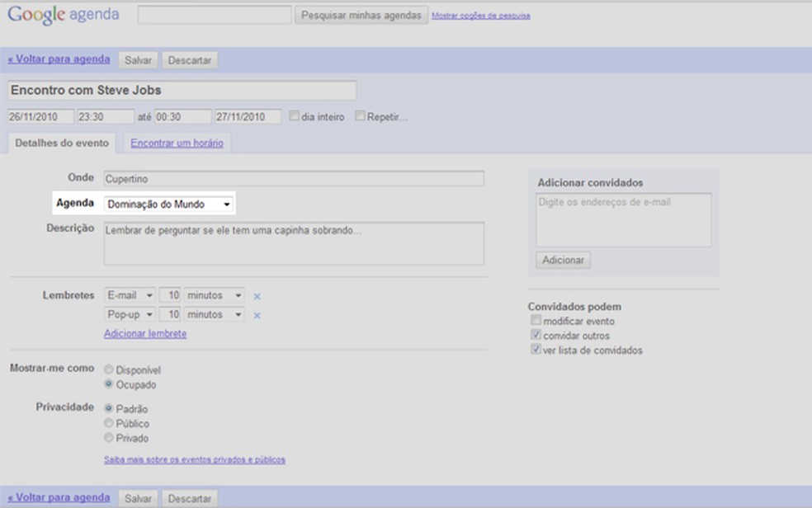Click the bottom 'Salvar' button
Image resolution: width=812 pixels, height=508 pixels.
(x=138, y=498)
